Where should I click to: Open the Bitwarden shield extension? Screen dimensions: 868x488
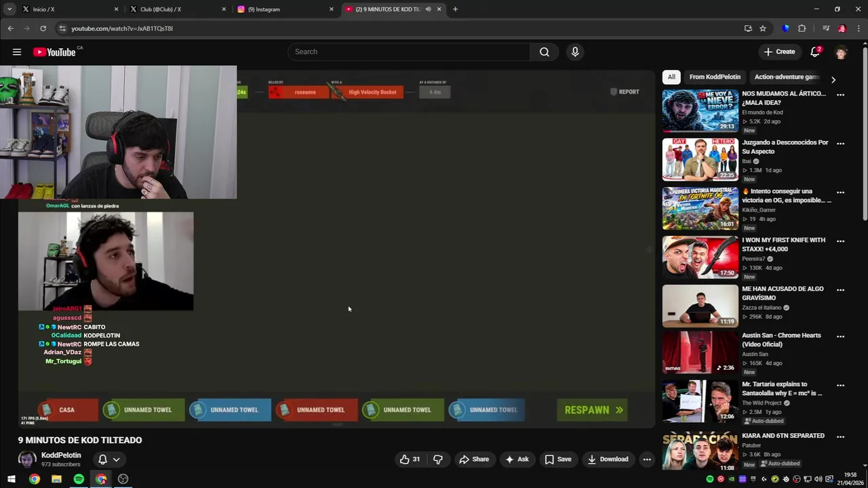(785, 28)
